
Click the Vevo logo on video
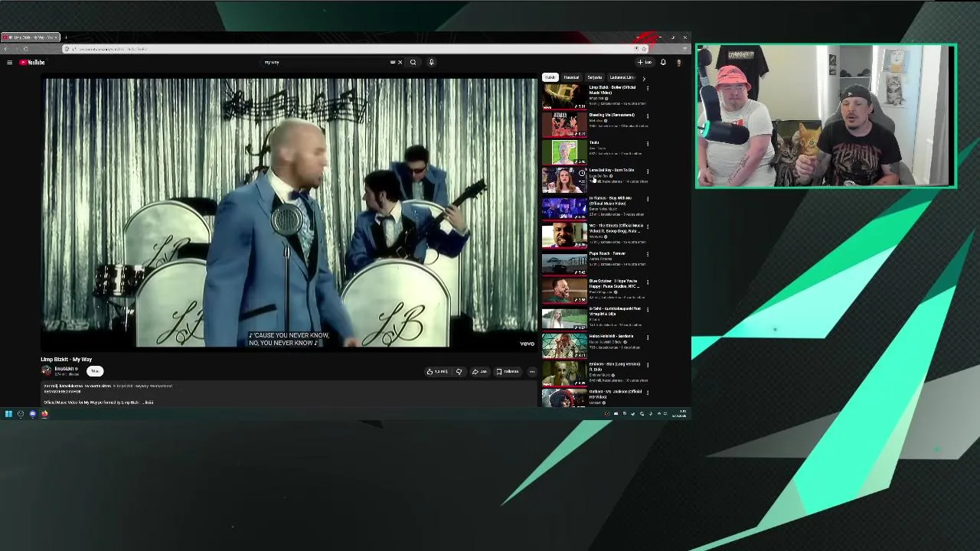tap(527, 344)
